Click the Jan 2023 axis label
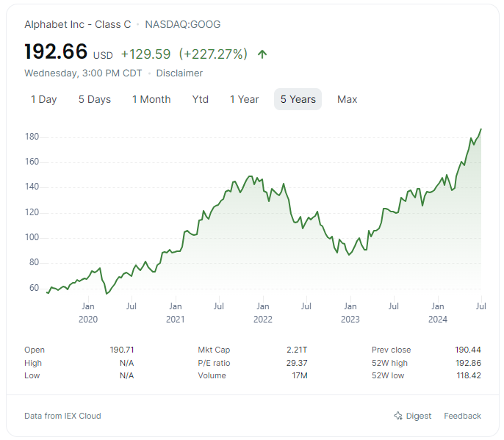Image resolution: width=504 pixels, height=440 pixels. click(x=350, y=313)
